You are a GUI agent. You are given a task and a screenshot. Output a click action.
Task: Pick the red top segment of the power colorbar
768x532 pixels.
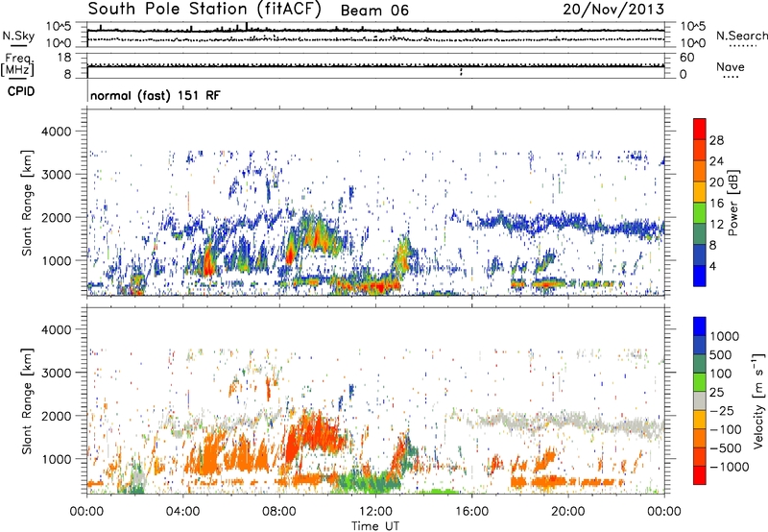tap(700, 130)
